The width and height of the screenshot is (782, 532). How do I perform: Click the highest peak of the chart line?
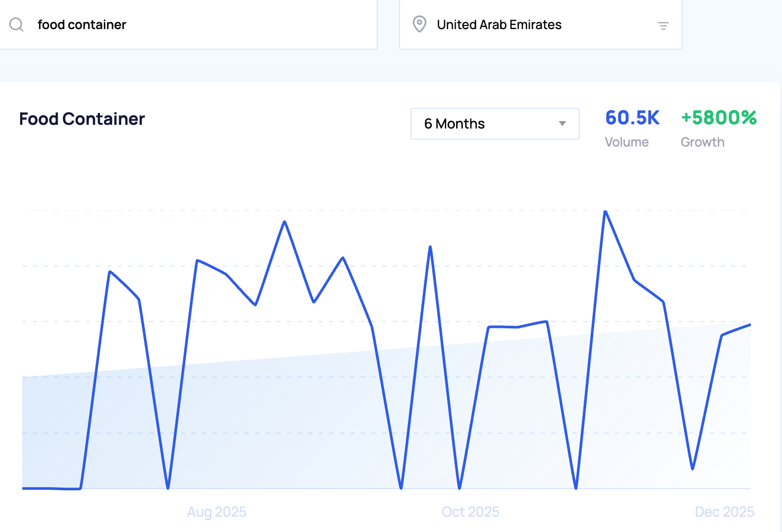(605, 212)
